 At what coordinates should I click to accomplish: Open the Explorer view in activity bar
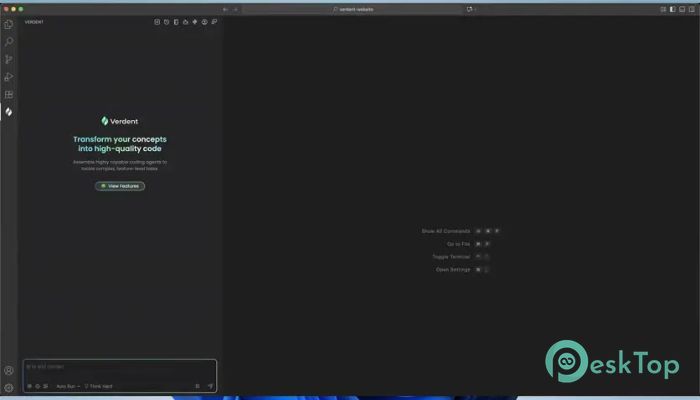[x=8, y=25]
